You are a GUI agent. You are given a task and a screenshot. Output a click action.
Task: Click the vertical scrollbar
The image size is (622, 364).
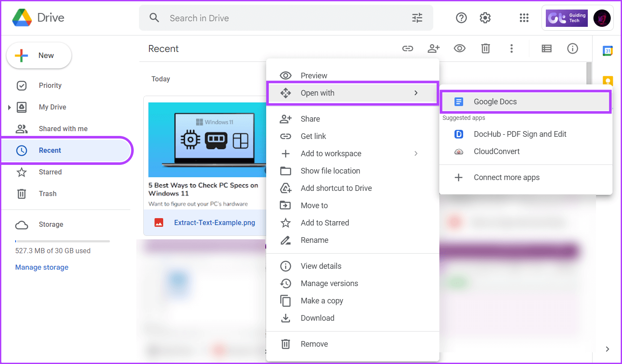[589, 74]
